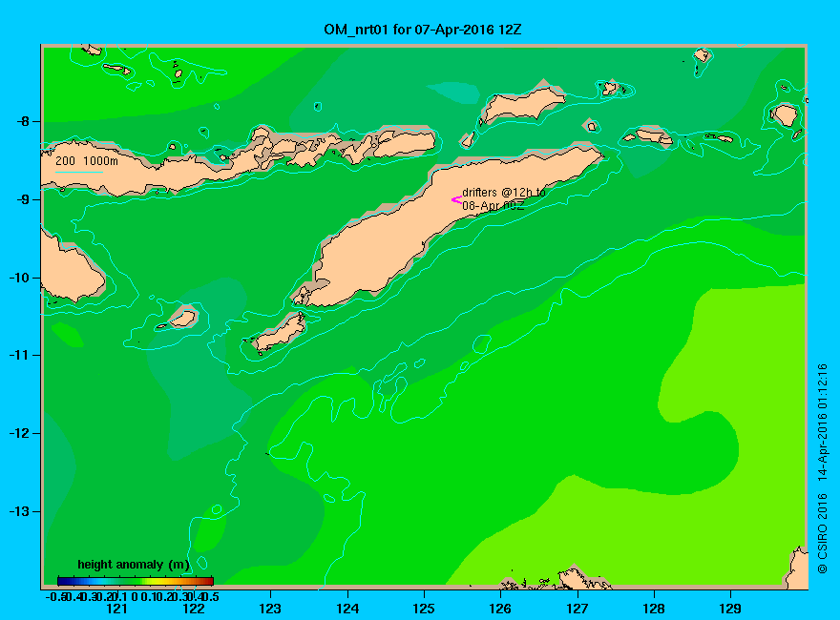Click the vertical timestamp '14-Apr-2016 01:12:16'
Viewport: 840px width, 620px height.
coord(822,423)
